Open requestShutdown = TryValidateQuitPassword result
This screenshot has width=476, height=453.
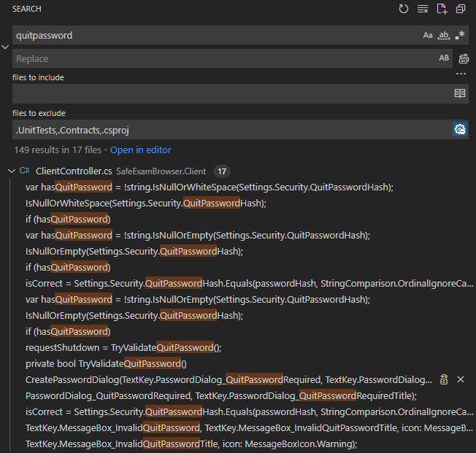123,348
